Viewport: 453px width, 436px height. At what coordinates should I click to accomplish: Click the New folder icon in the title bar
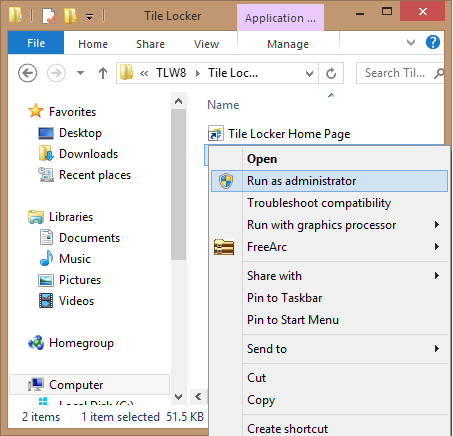click(x=70, y=16)
